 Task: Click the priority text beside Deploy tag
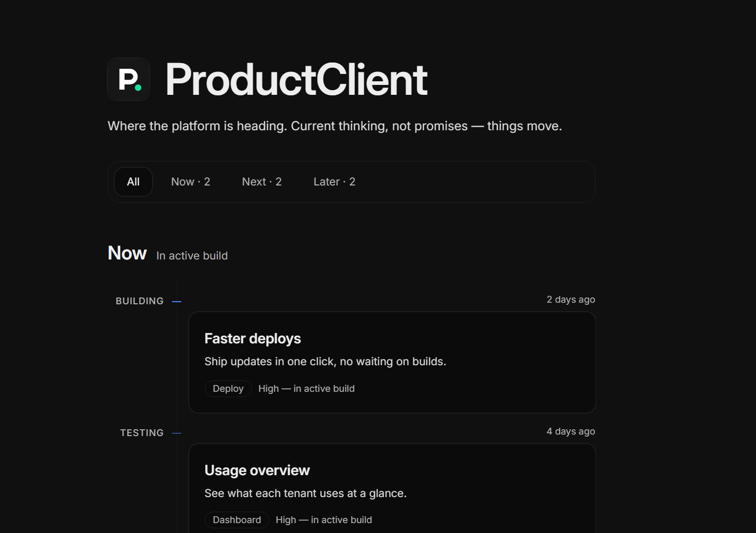(x=306, y=389)
